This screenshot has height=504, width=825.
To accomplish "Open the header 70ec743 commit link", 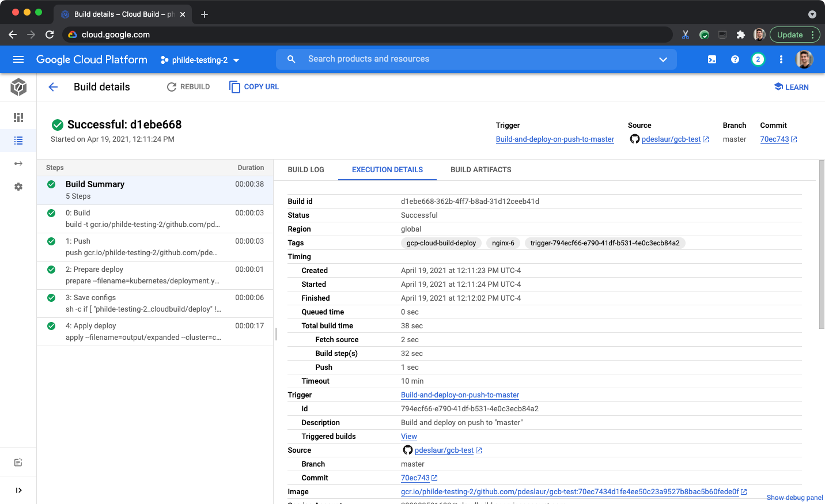I will [x=774, y=139].
